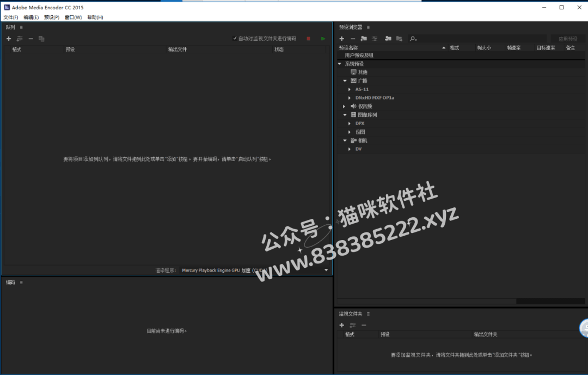This screenshot has height=375, width=588.
Task: Open the 预设浏览器 panel menu icon
Action: click(x=368, y=27)
